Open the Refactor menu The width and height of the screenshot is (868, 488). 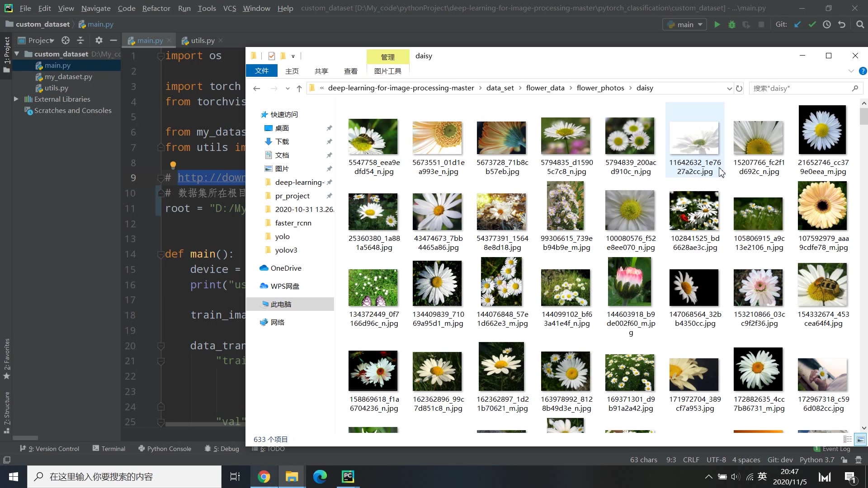tap(156, 8)
